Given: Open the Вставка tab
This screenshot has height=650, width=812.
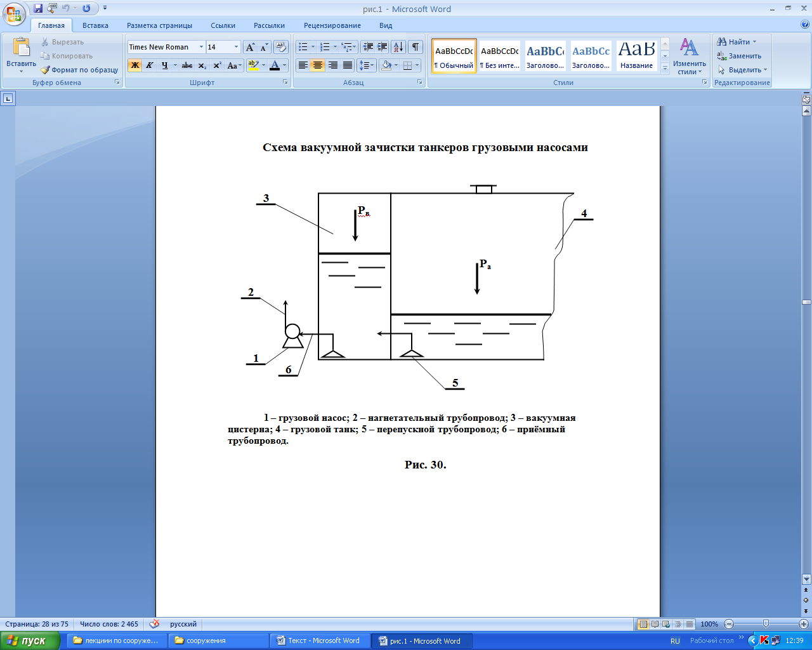Looking at the screenshot, I should [x=95, y=25].
